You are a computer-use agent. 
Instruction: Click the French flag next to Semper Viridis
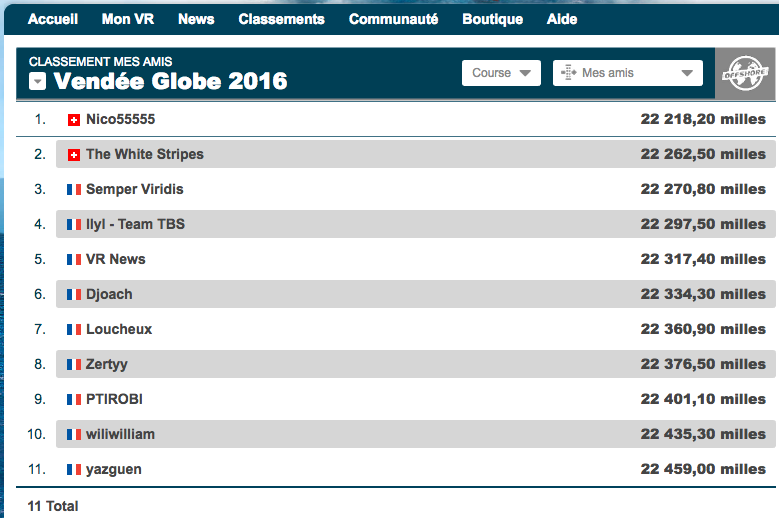tap(73, 190)
